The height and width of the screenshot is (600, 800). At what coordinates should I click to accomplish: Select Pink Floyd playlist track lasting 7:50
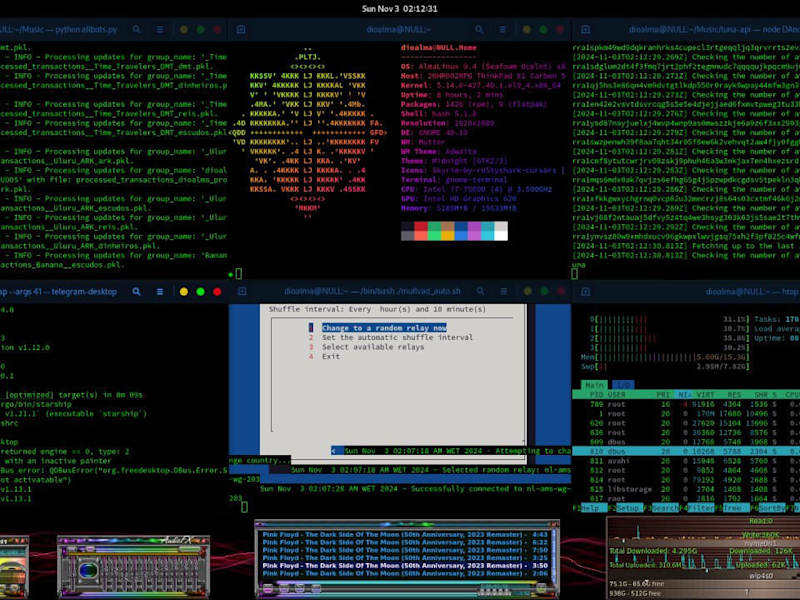[405, 550]
